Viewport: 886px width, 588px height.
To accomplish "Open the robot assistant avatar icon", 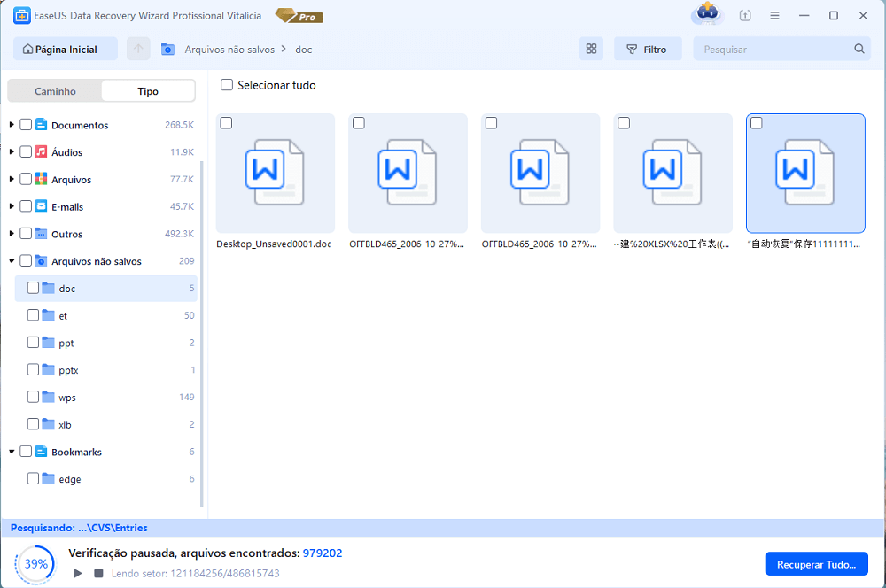I will tap(707, 13).
